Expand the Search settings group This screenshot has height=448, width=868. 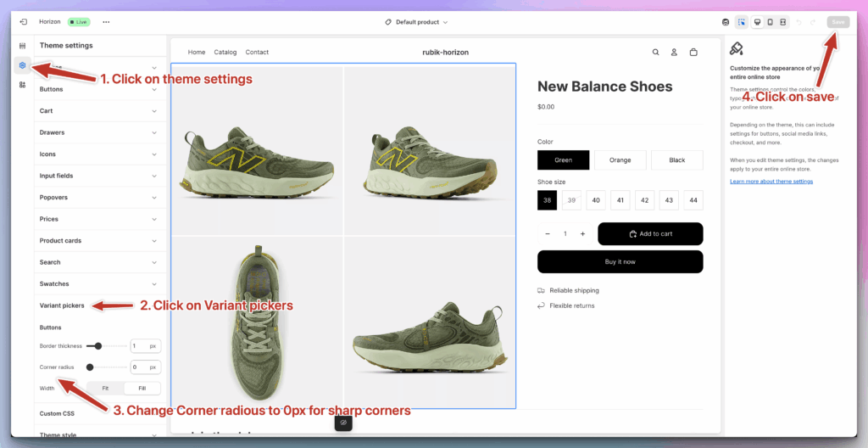(x=100, y=262)
